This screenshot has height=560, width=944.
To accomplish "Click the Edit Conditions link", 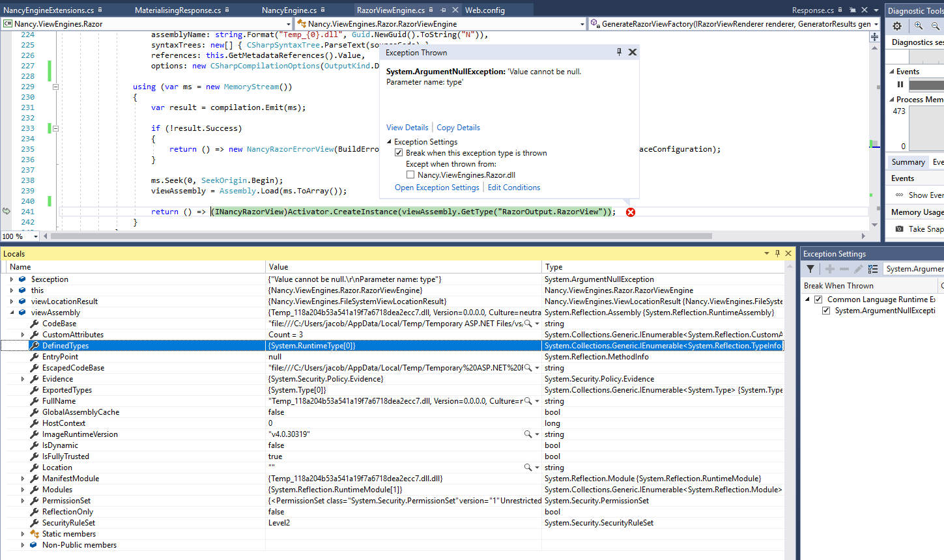I will (514, 188).
